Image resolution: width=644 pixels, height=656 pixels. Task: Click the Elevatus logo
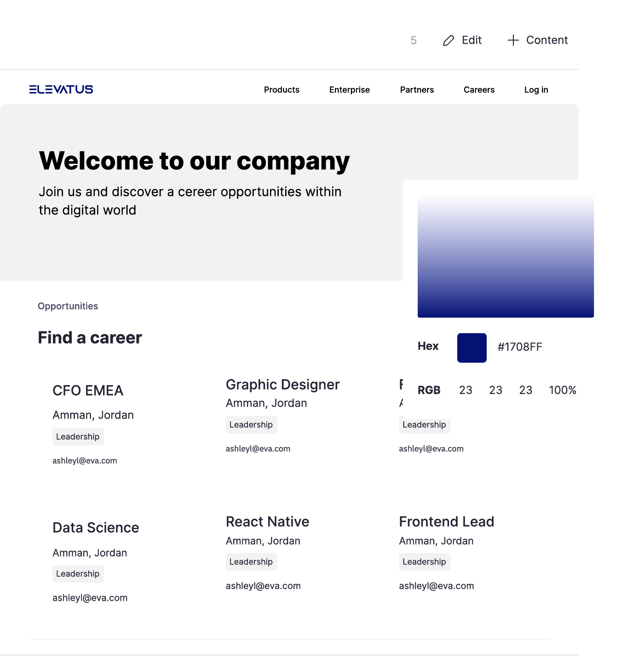point(61,89)
